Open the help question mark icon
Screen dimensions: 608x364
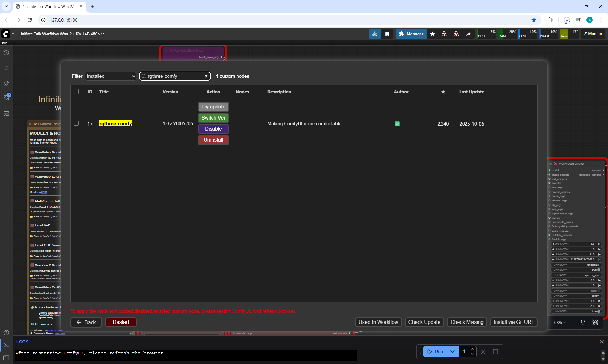point(6,333)
